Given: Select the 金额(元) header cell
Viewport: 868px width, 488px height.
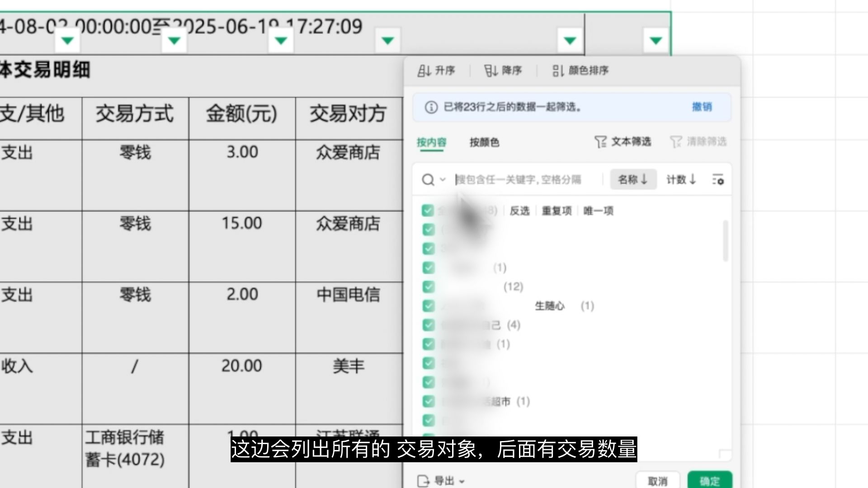Looking at the screenshot, I should [242, 118].
